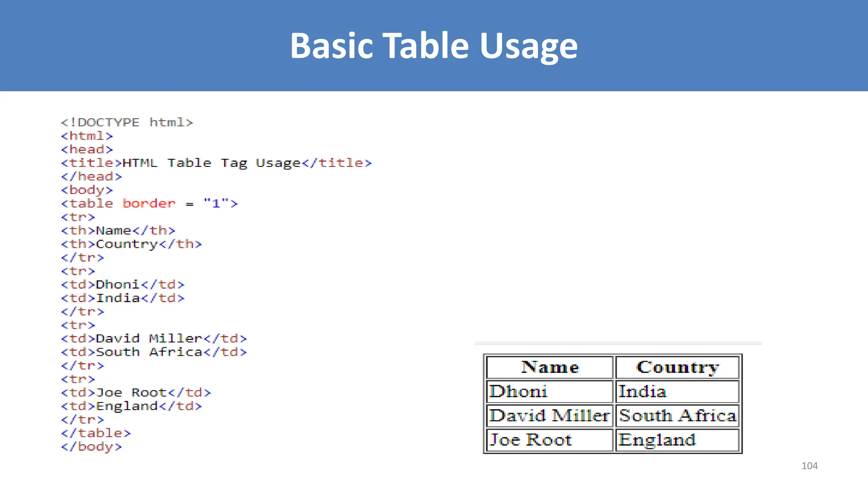The image size is (868, 488).
Task: Click the 'England' cell in rendered table
Action: [677, 440]
